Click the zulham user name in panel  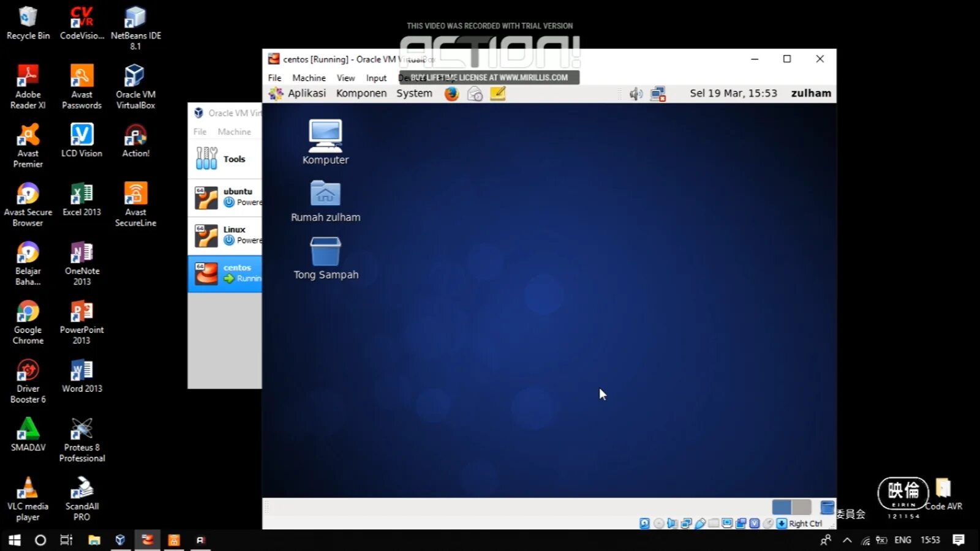(x=811, y=93)
